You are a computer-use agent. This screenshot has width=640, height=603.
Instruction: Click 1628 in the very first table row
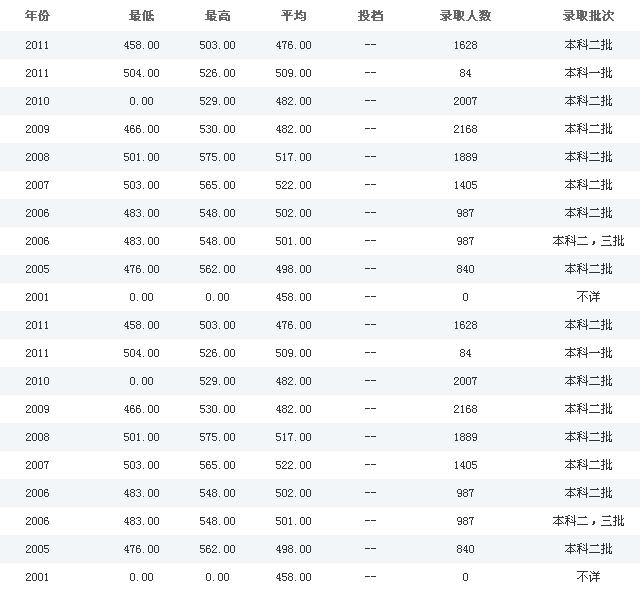click(465, 45)
